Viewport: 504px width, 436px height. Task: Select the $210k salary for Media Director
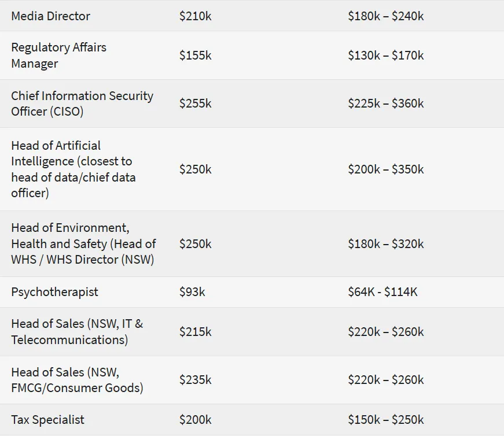coord(196,16)
